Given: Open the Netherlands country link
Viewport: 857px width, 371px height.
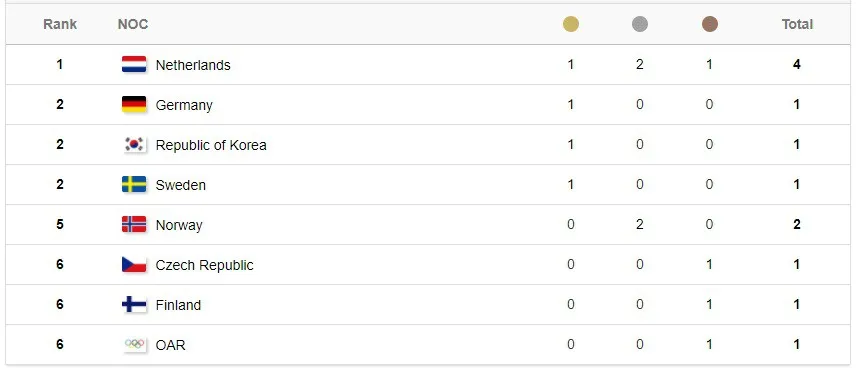Looking at the screenshot, I should [x=193, y=65].
